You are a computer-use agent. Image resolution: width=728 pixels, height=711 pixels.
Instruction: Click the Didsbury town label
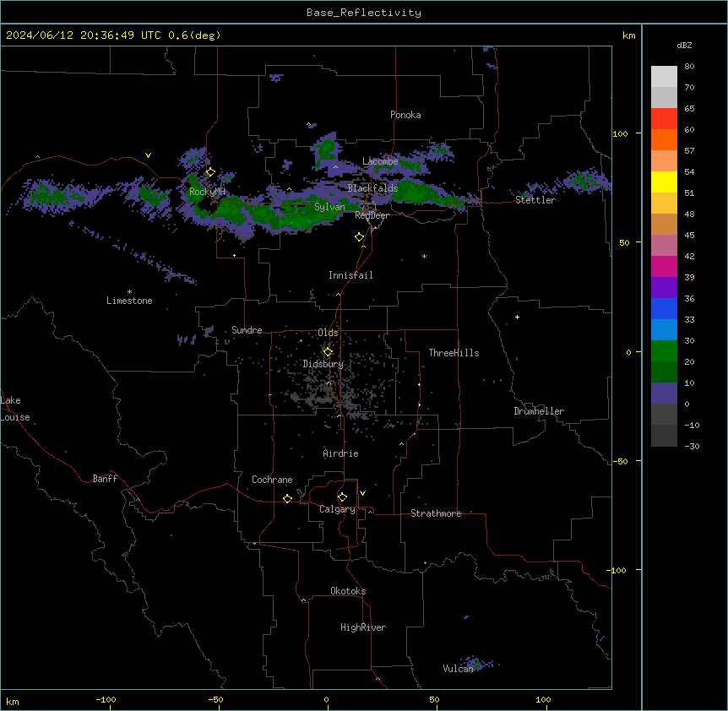pos(323,364)
